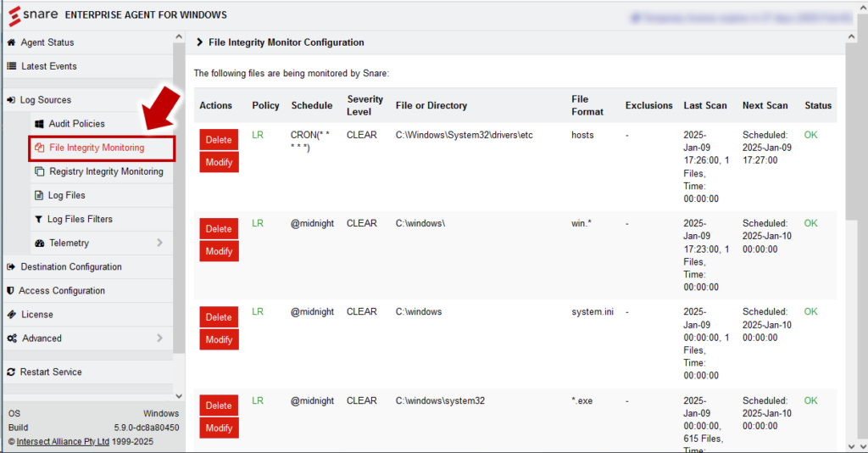Image resolution: width=868 pixels, height=453 pixels.
Task: Open Intersect Alliance Pty Ltd link
Action: (x=63, y=441)
